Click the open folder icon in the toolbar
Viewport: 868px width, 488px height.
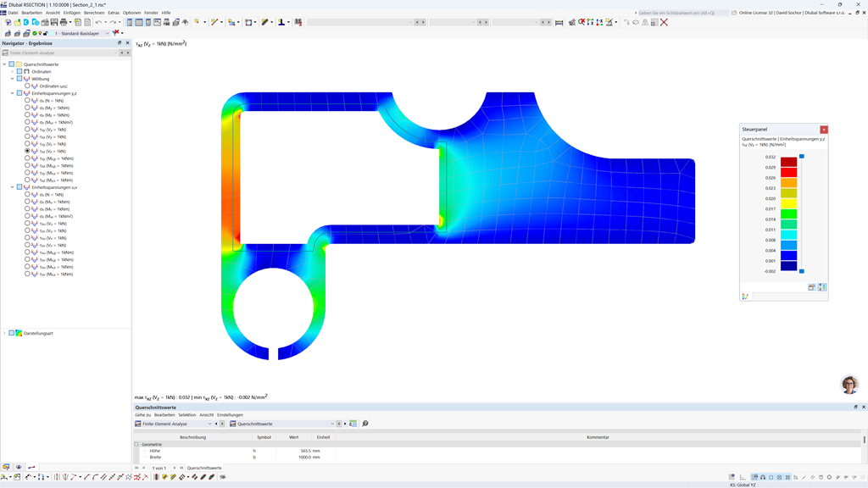tap(17, 22)
